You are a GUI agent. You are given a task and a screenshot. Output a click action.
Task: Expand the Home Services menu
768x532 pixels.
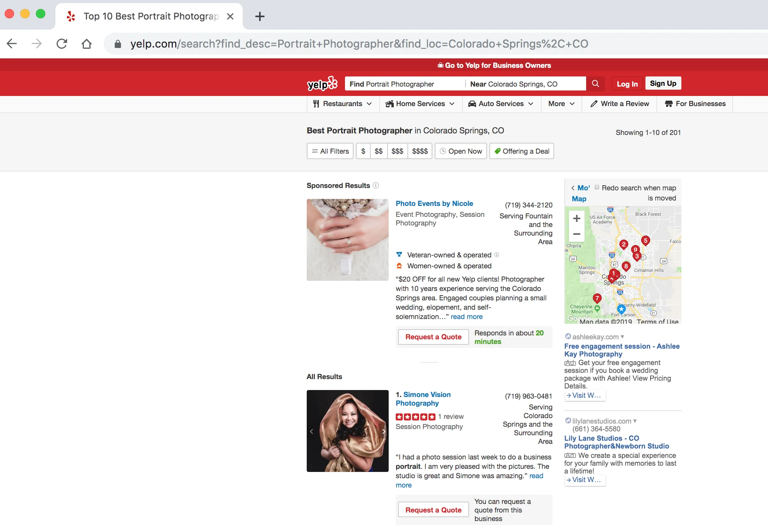point(420,104)
